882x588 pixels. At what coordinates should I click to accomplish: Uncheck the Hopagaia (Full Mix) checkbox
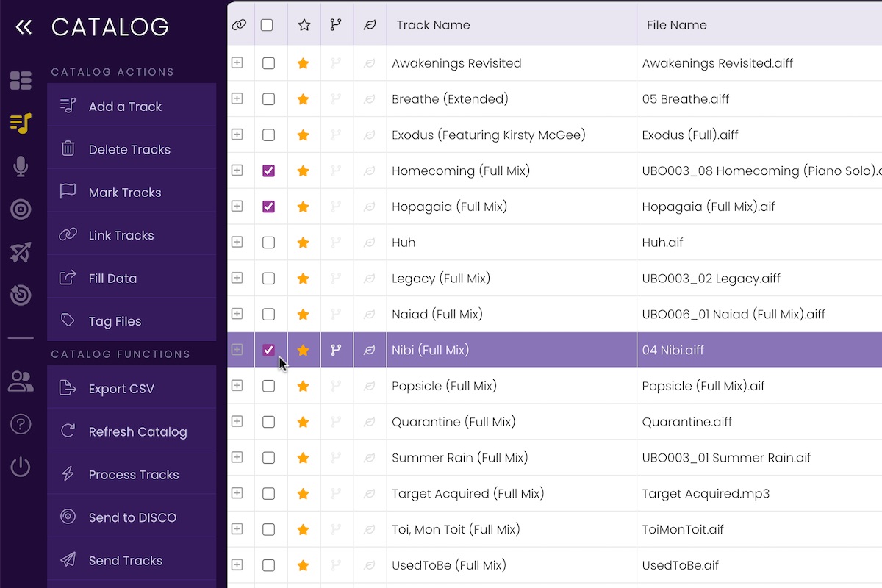268,207
